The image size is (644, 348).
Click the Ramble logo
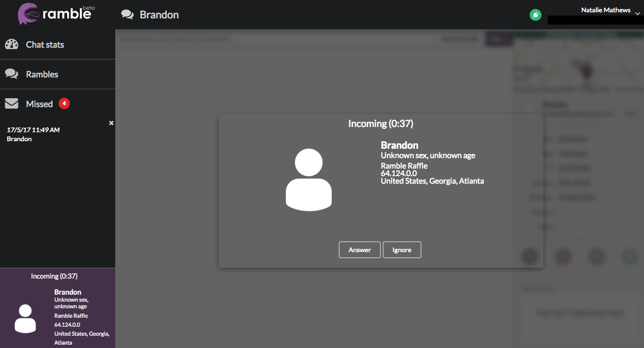pos(56,14)
